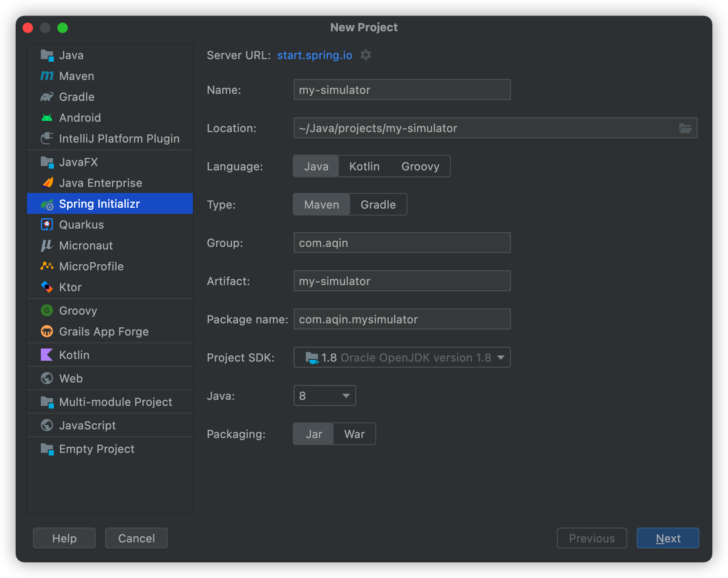728x578 pixels.
Task: Click the Gradle elephant icon
Action: [x=47, y=97]
